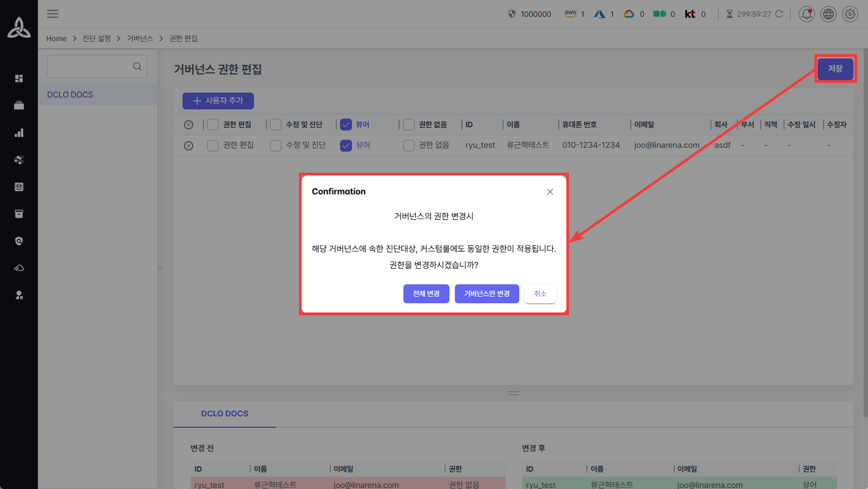Image resolution: width=868 pixels, height=489 pixels.
Task: Open the language globe icon
Action: 828,14
